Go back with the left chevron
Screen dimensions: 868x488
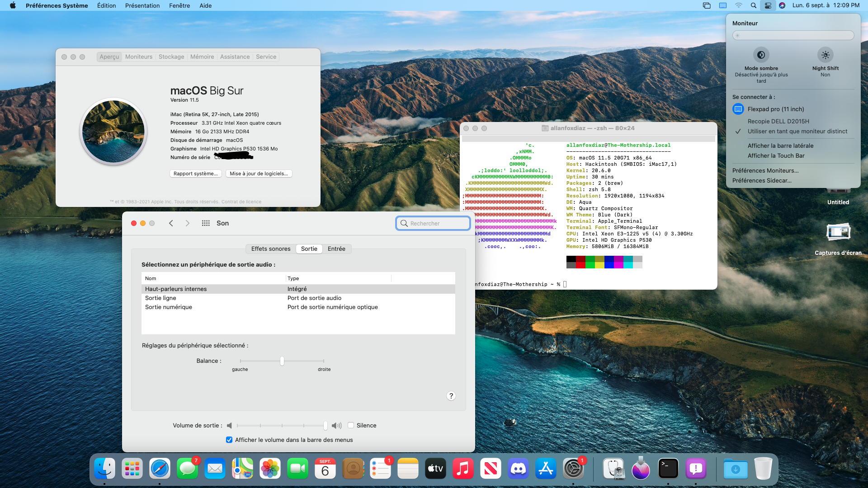171,223
